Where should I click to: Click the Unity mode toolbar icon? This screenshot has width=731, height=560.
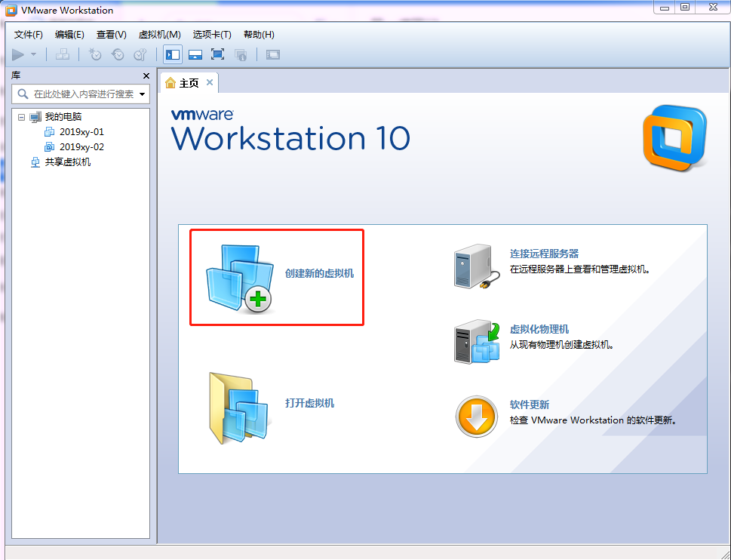241,54
